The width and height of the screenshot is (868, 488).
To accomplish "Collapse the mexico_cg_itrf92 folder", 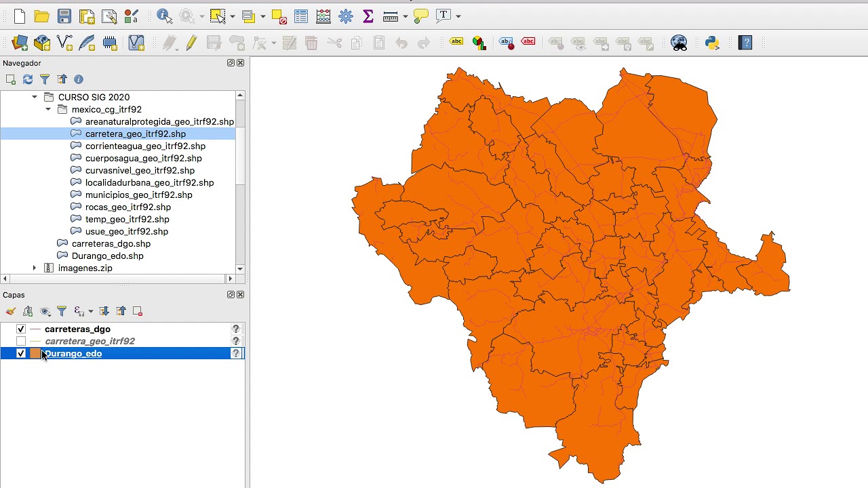I will 48,109.
